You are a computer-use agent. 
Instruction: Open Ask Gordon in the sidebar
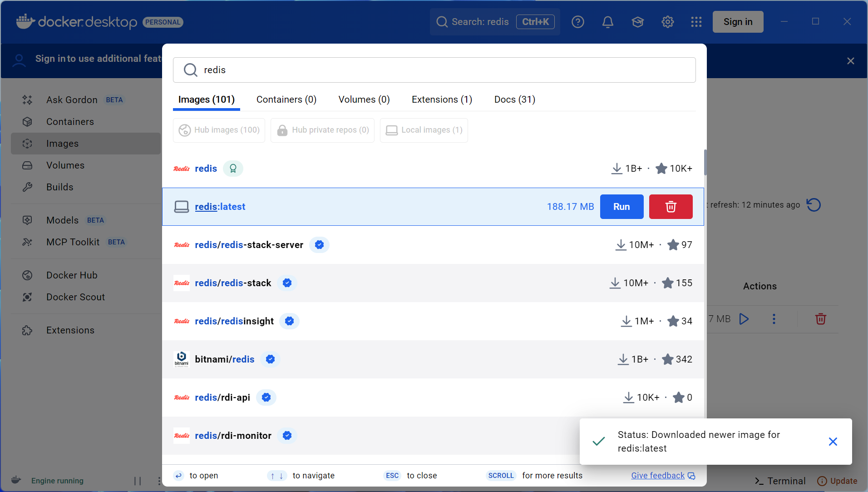(x=86, y=100)
